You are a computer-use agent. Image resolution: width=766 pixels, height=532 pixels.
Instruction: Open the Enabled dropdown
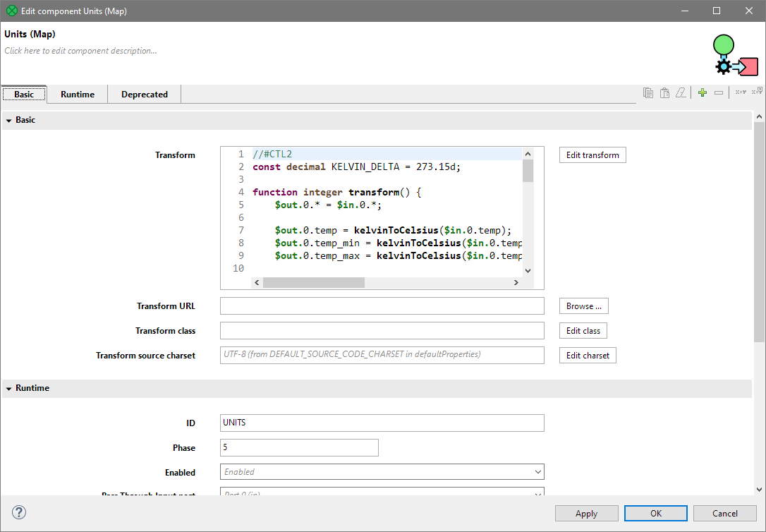(x=538, y=471)
